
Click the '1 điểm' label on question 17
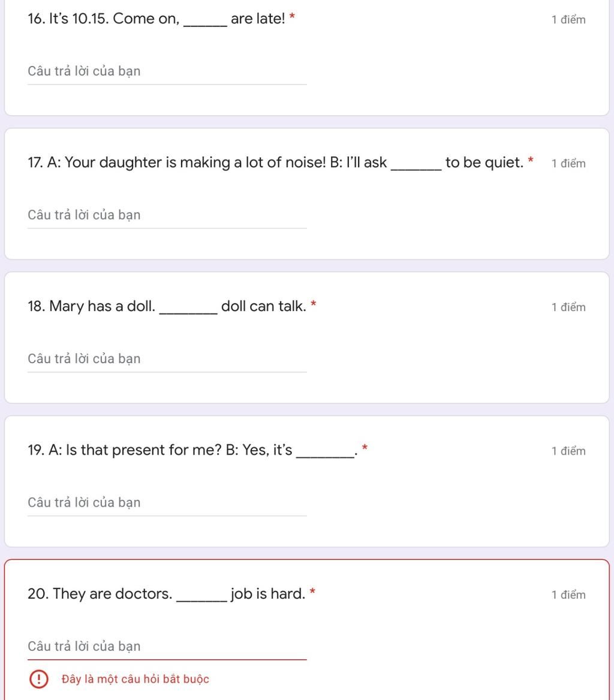point(568,164)
